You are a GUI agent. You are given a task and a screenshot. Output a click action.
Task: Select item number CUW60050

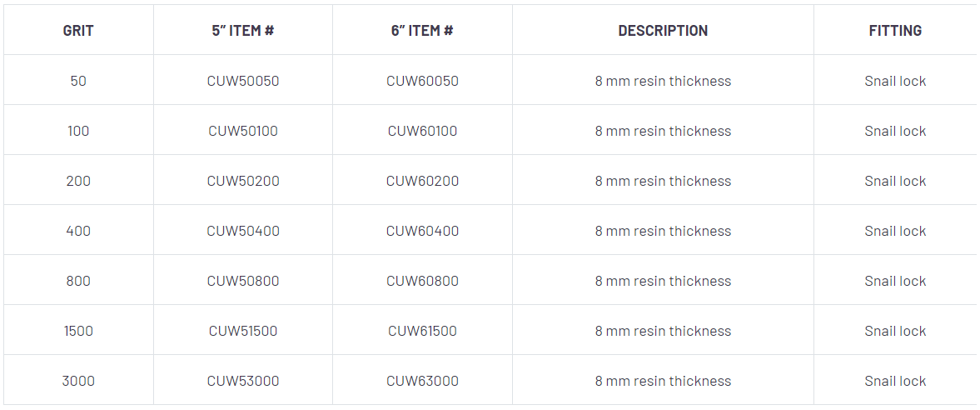tap(422, 81)
